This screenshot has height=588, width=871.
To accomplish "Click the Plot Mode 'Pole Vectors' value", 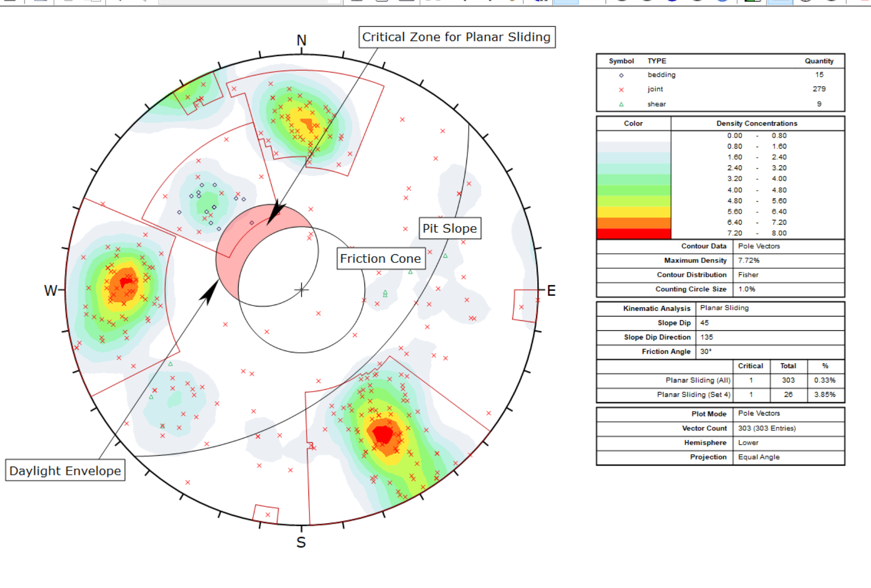I will pos(759,414).
